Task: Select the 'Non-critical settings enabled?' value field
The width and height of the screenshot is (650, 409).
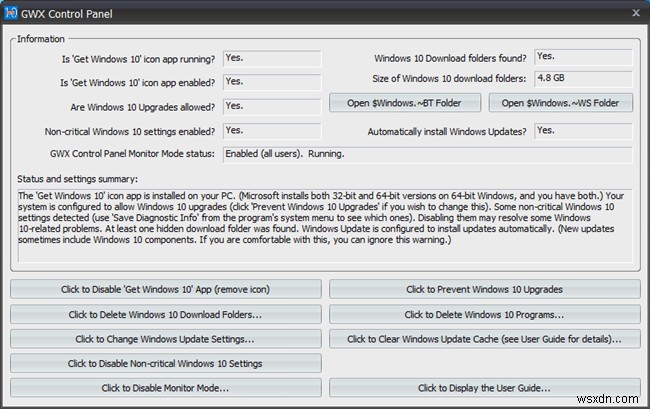Action: coord(272,131)
